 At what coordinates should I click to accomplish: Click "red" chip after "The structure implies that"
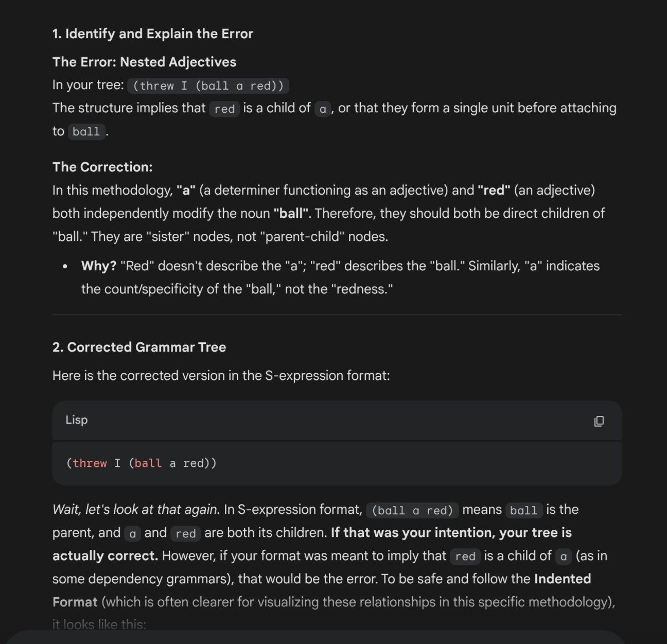224,109
